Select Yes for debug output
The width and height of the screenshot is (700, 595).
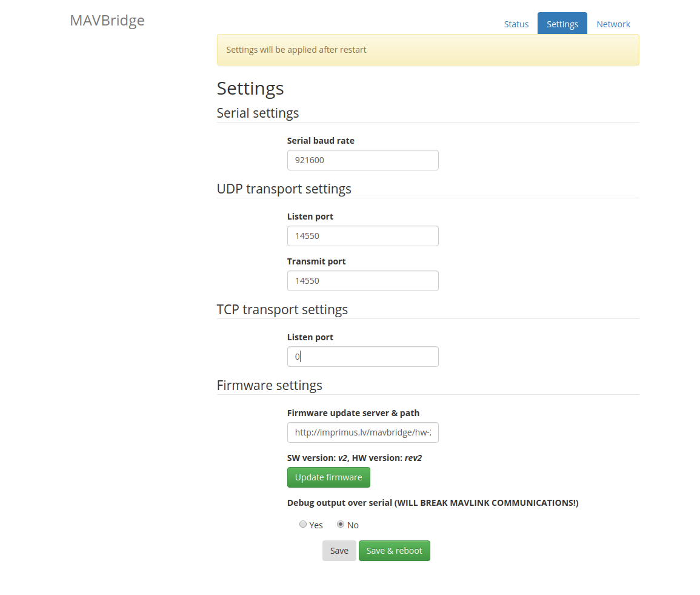coord(303,525)
